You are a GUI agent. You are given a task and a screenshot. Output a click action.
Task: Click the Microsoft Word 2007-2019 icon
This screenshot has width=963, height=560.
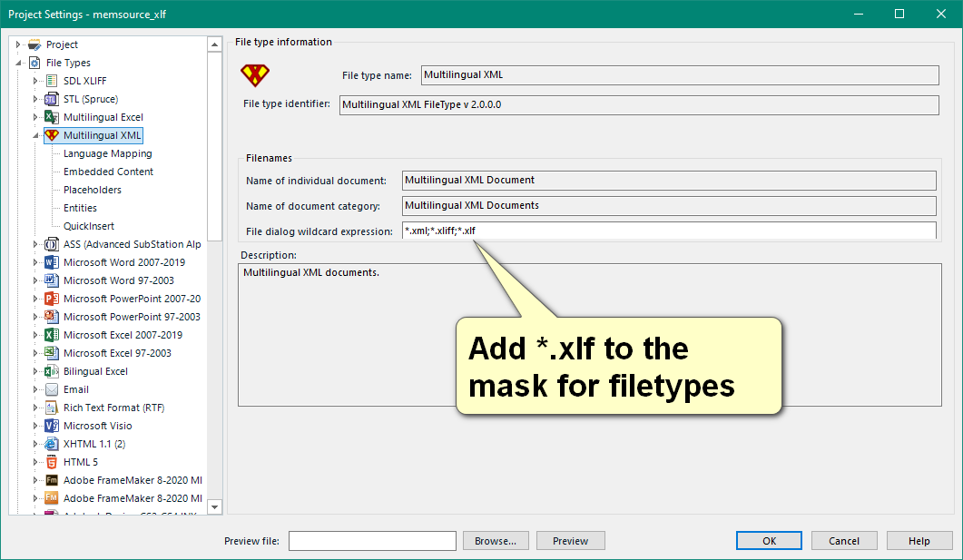52,262
